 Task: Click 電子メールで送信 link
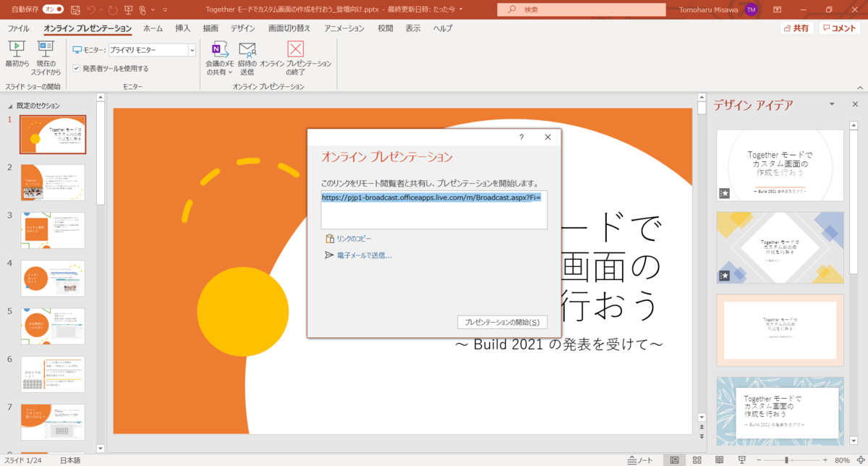[364, 255]
